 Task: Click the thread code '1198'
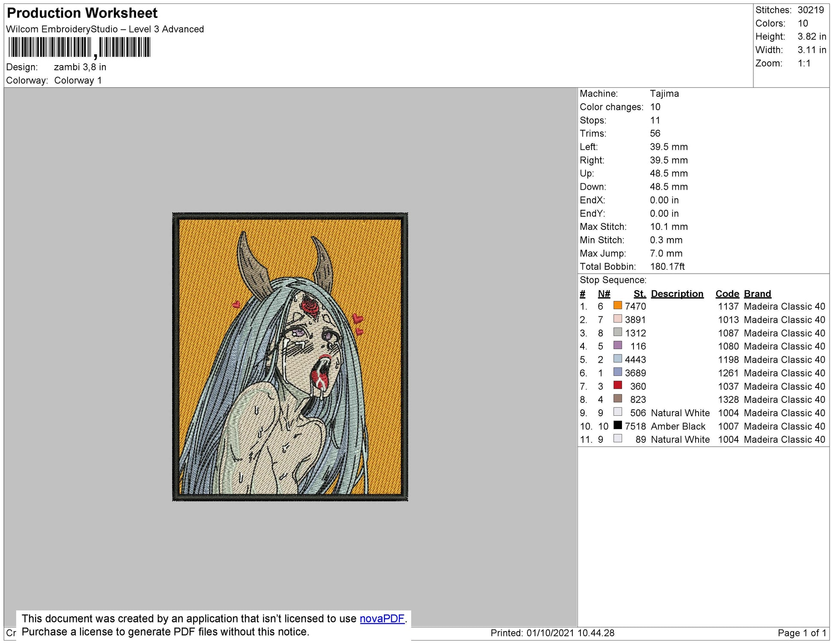pos(729,360)
